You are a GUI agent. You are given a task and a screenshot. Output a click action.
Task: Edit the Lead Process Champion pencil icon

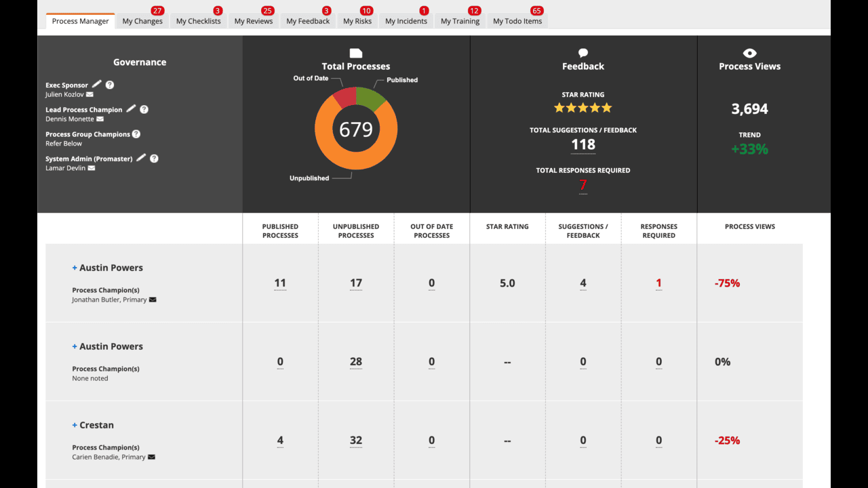coord(132,108)
